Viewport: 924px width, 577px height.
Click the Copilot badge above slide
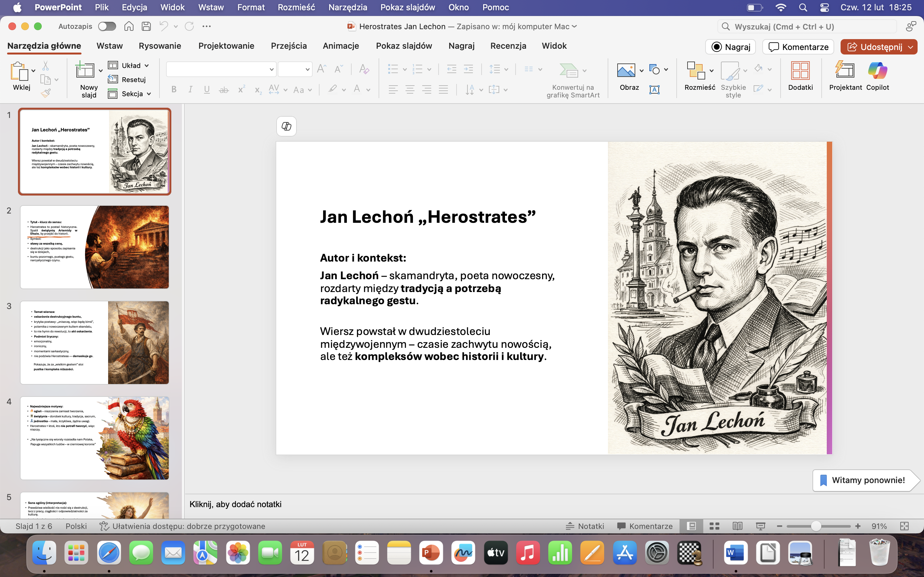click(x=287, y=126)
